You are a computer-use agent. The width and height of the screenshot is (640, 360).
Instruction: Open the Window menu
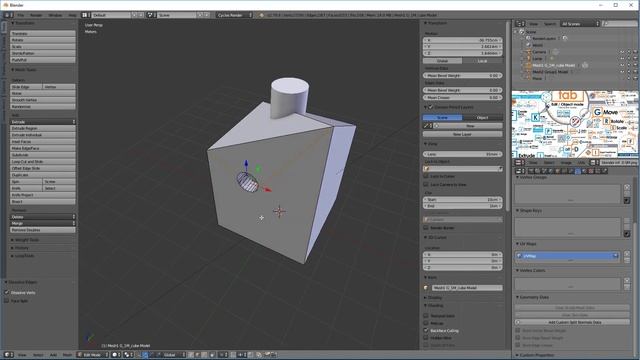tap(55, 15)
